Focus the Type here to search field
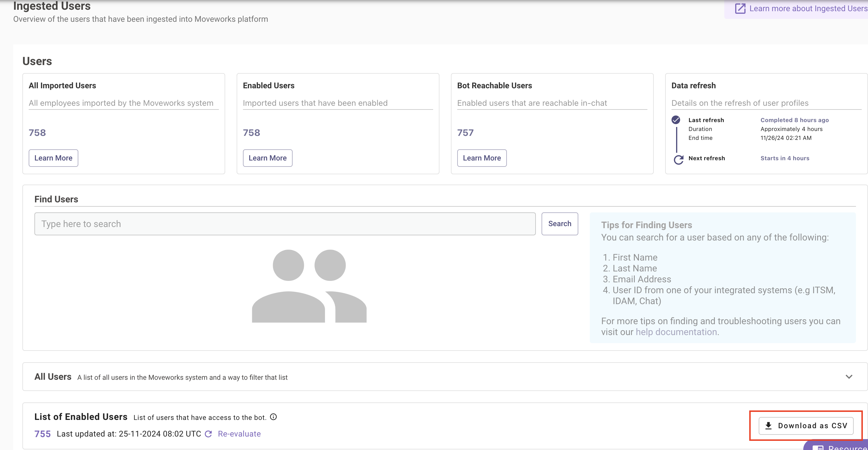This screenshot has height=450, width=868. (285, 224)
